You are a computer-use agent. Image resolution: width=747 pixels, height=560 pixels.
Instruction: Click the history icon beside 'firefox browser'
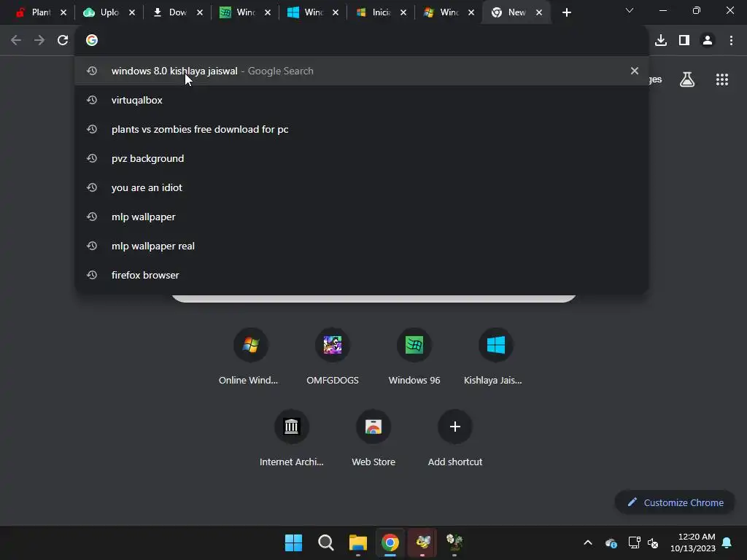click(91, 275)
